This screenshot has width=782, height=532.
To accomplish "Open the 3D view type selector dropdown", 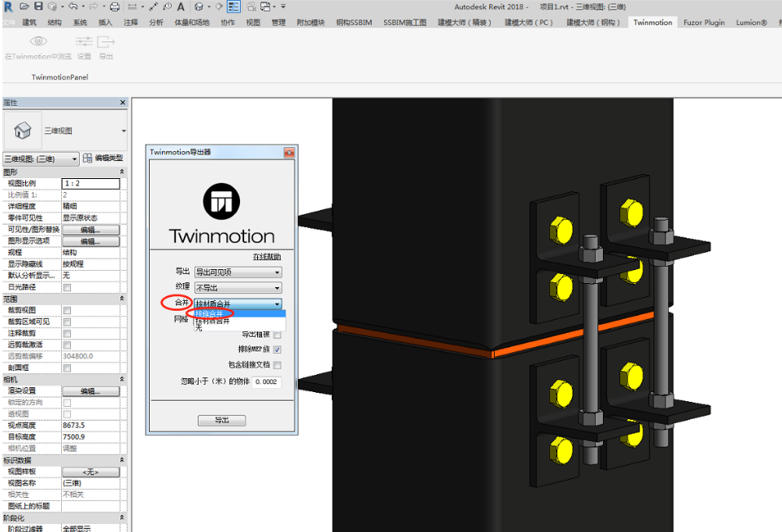I will pyautogui.click(x=124, y=131).
